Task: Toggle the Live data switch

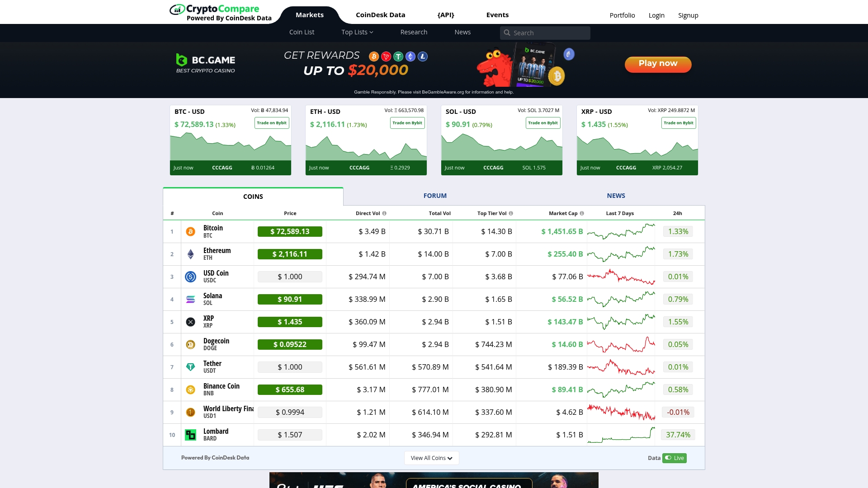Action: point(675,458)
